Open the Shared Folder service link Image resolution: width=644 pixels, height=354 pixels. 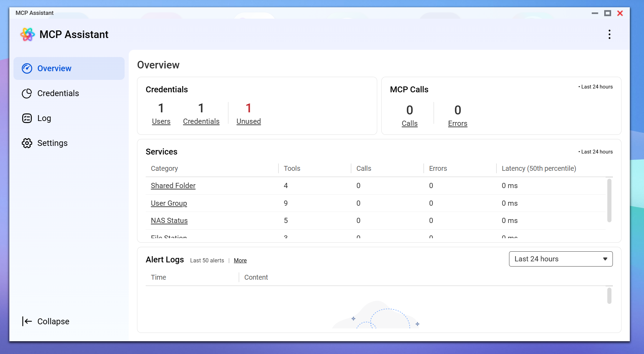[x=173, y=186]
